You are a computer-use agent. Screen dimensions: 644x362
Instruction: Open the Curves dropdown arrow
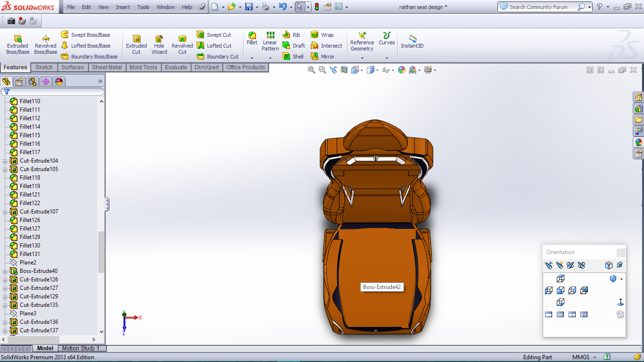tap(387, 58)
